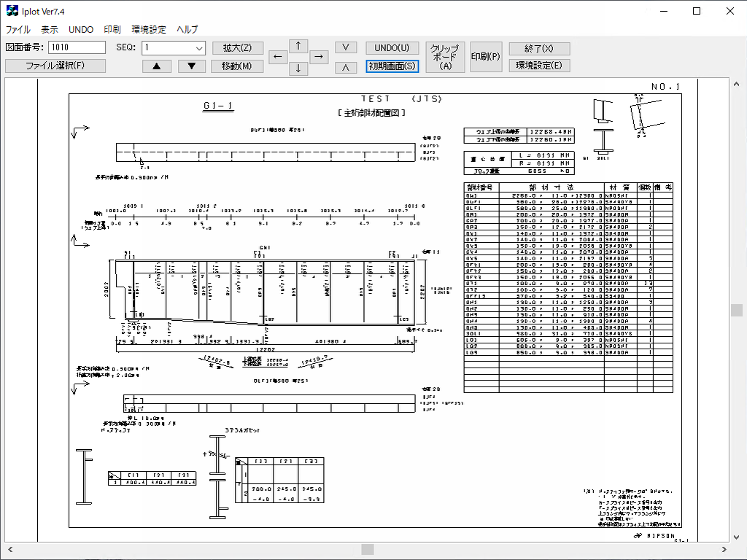Click the horizontal scrollbar thumb
Image resolution: width=747 pixels, height=560 pixels.
coord(368,549)
